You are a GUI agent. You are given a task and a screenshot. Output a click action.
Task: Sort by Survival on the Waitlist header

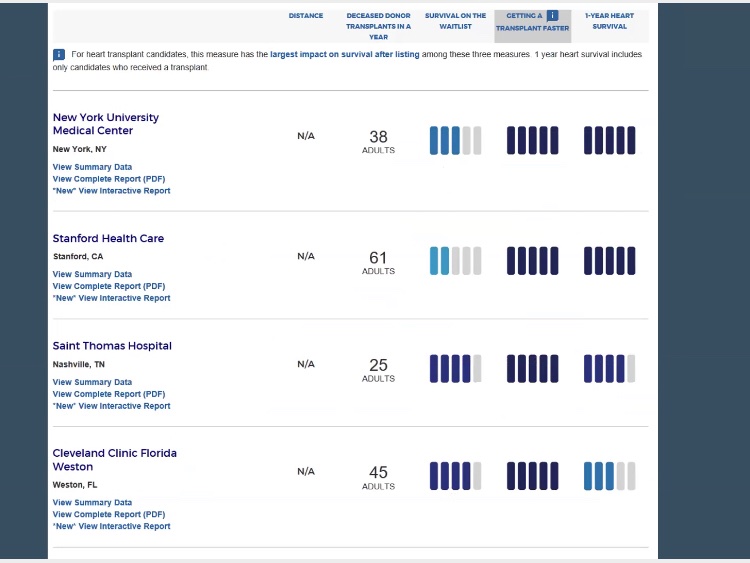tap(455, 21)
